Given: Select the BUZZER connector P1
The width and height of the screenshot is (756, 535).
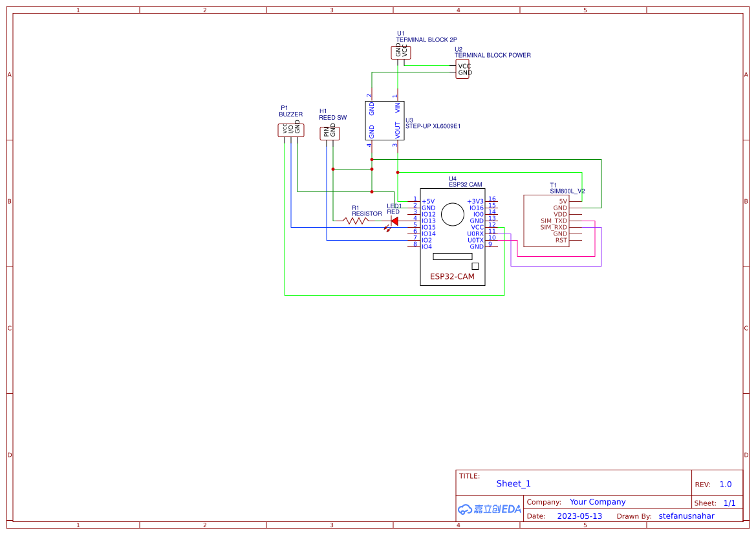Looking at the screenshot, I should [x=291, y=130].
